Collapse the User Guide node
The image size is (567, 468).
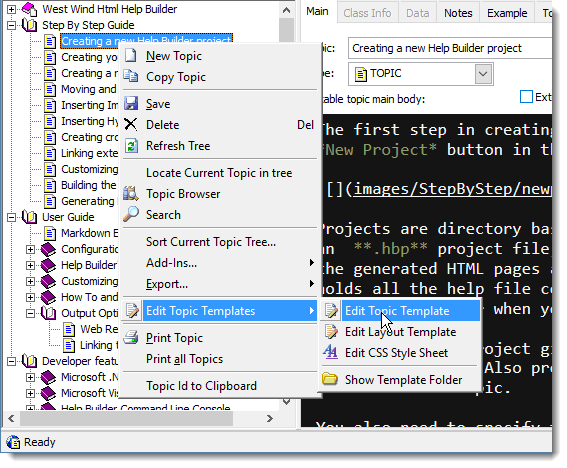[x=11, y=217]
